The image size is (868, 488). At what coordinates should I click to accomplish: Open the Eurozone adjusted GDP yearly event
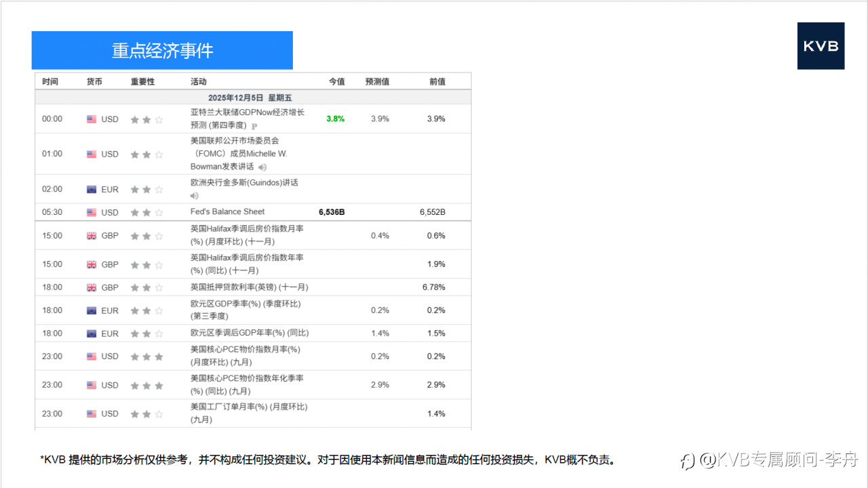pyautogui.click(x=250, y=333)
